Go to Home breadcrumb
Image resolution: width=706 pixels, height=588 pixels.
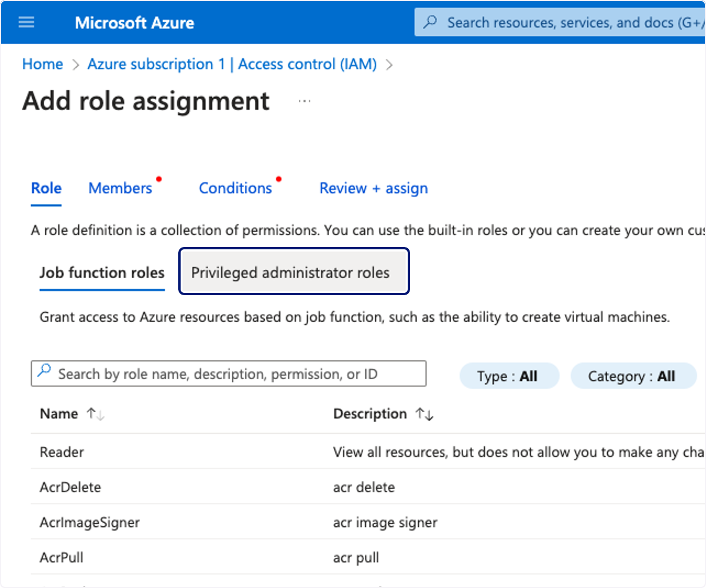(42, 64)
